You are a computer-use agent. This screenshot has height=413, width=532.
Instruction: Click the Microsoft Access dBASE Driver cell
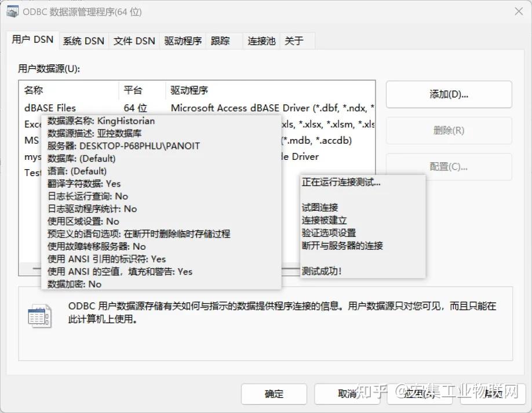pos(272,108)
